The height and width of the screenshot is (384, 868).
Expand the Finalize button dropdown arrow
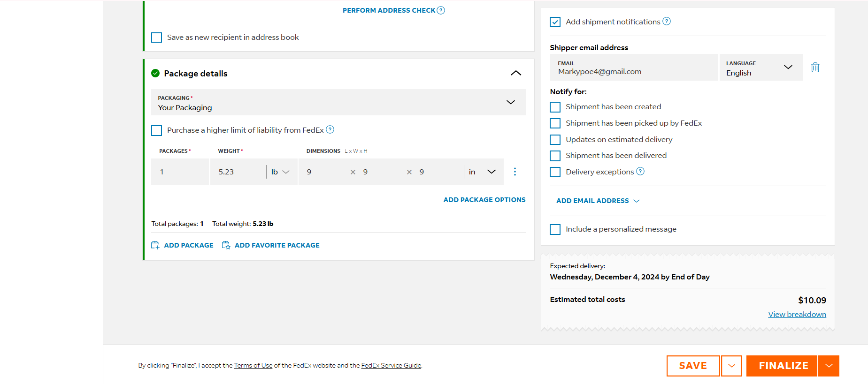coord(829,366)
